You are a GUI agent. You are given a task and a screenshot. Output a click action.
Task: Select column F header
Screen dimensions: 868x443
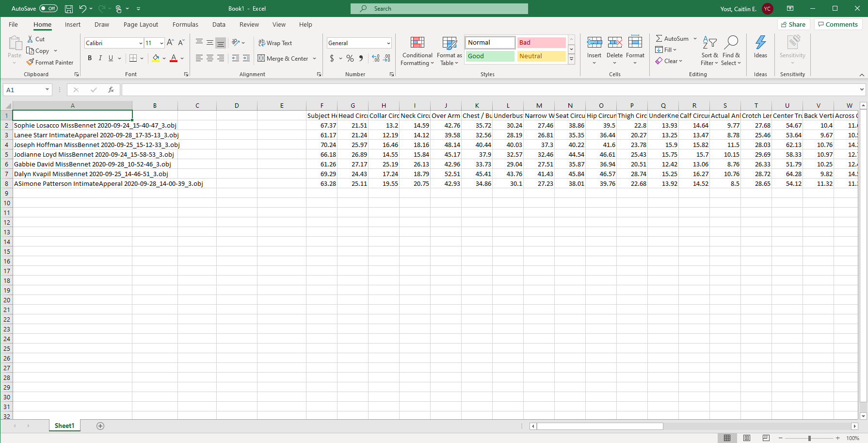321,105
